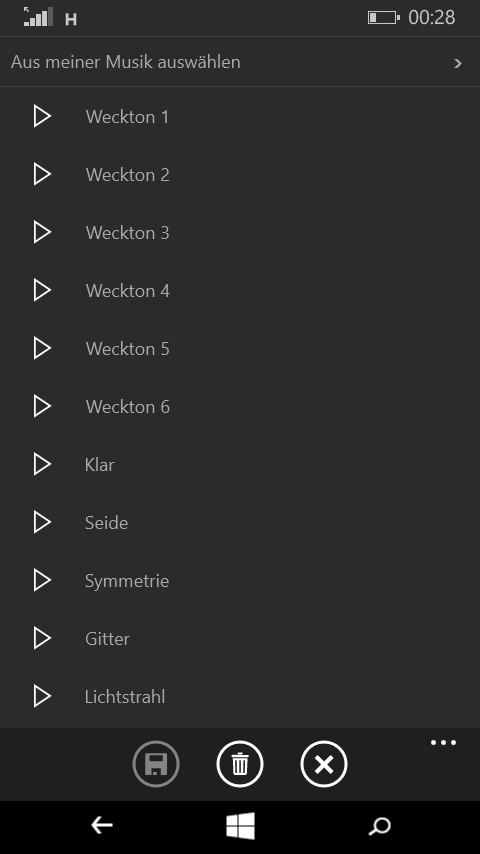Tap the play icon beside Weckton 5

point(42,349)
